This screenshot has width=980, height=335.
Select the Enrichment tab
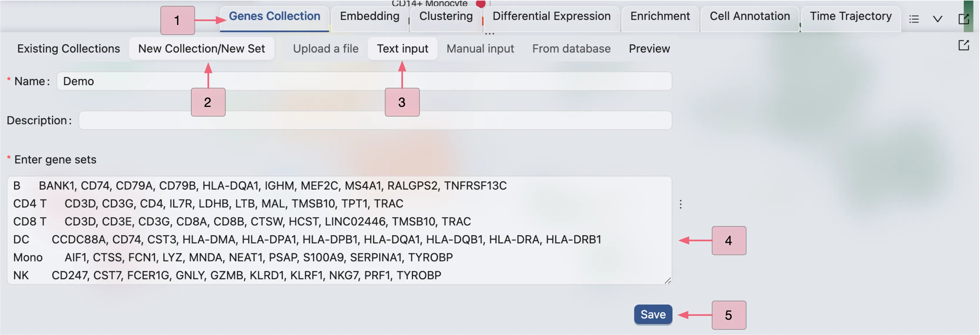pyautogui.click(x=660, y=16)
